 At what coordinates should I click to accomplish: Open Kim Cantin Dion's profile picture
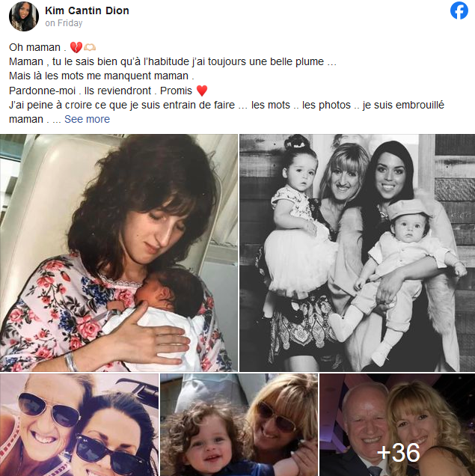click(x=24, y=16)
